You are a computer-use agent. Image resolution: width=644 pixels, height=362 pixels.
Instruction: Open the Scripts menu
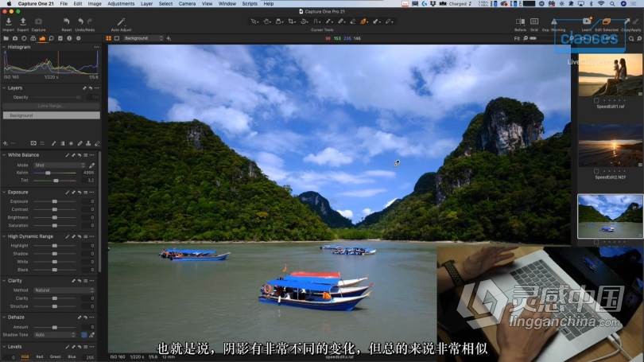[250, 4]
